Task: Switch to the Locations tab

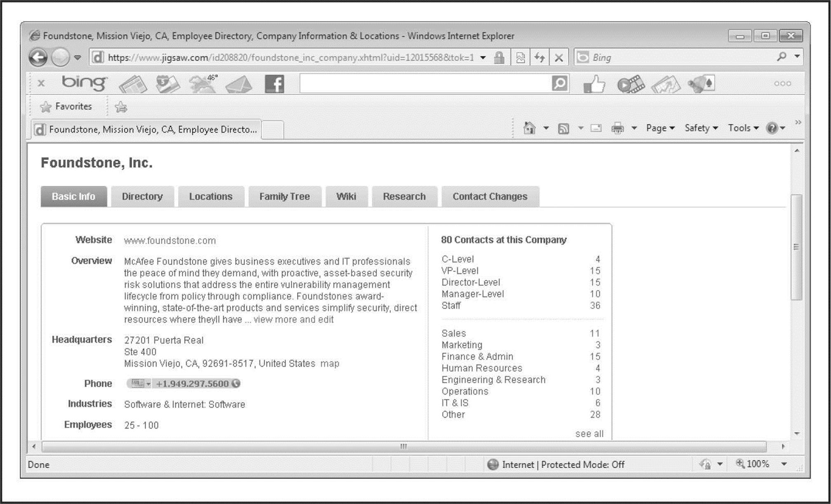Action: point(211,197)
